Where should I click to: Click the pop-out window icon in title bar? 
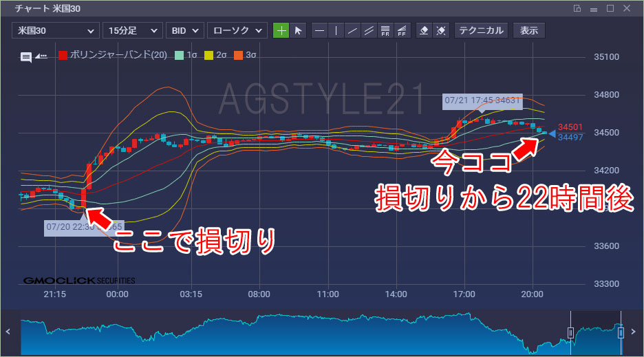click(577, 8)
